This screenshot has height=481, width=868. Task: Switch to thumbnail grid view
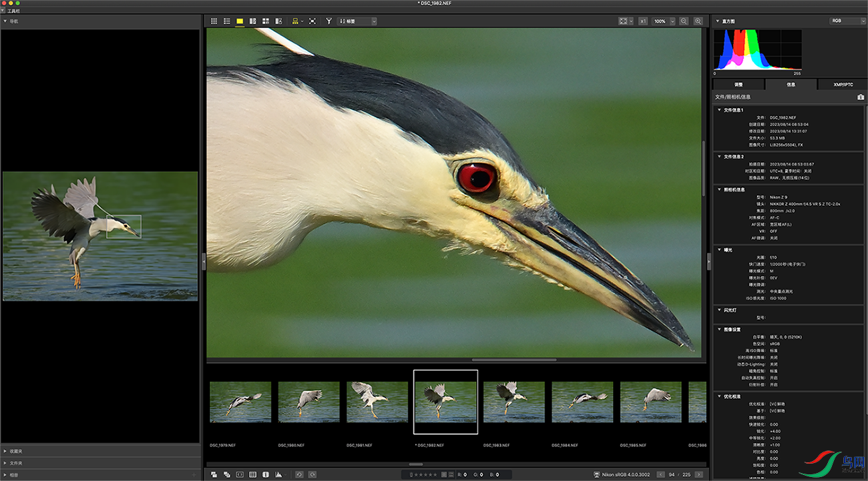click(214, 21)
